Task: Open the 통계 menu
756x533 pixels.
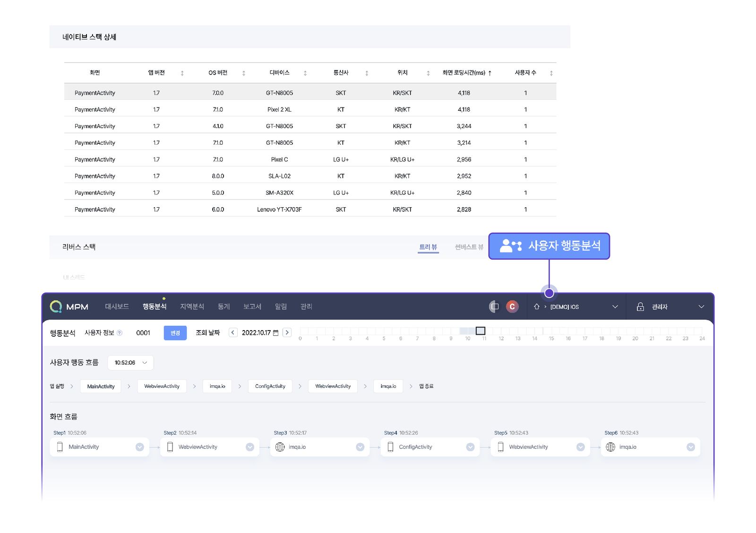Action: [223, 306]
